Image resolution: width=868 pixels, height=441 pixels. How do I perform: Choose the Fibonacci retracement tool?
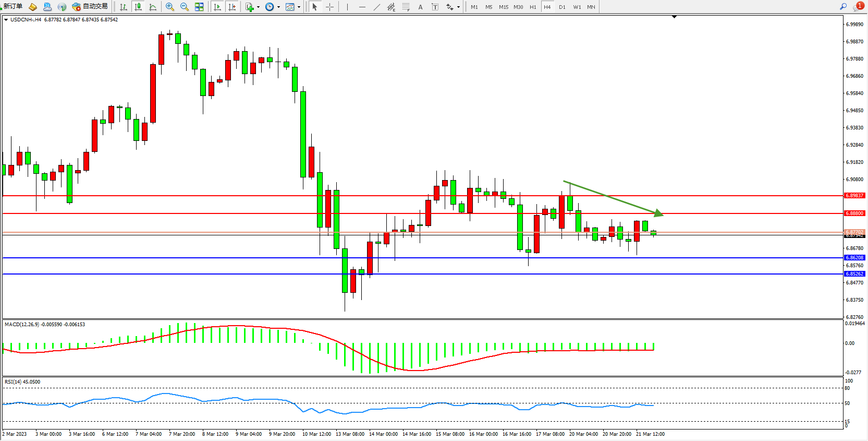click(406, 7)
